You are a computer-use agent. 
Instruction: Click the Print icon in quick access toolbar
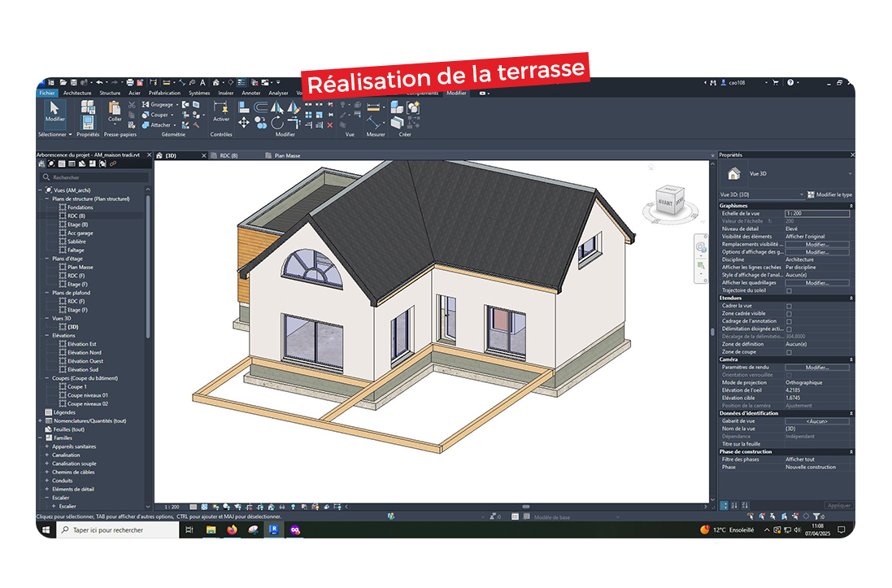click(x=130, y=82)
